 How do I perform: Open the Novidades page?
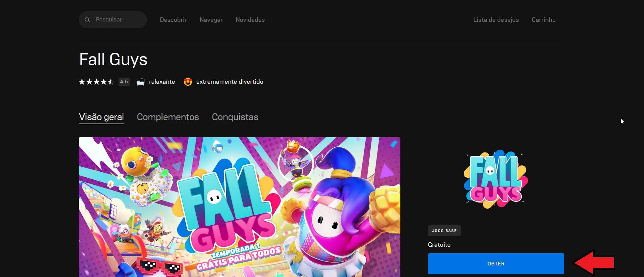(x=250, y=20)
